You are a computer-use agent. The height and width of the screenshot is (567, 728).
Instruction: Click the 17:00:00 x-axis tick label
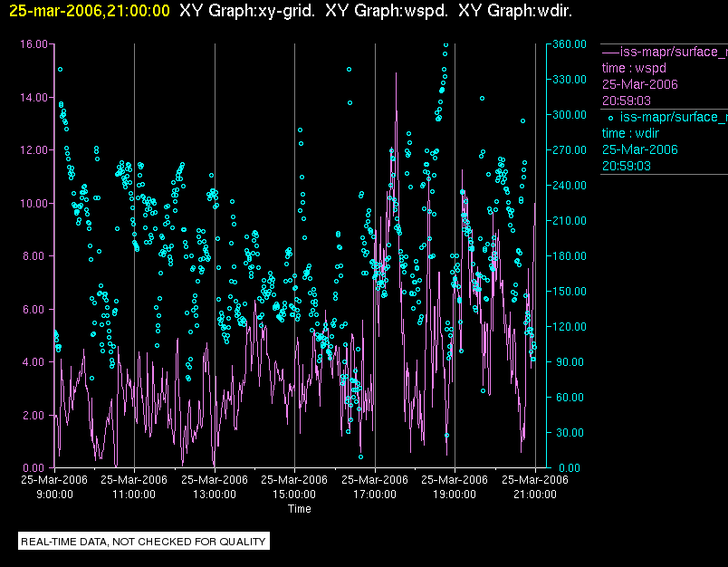(375, 495)
